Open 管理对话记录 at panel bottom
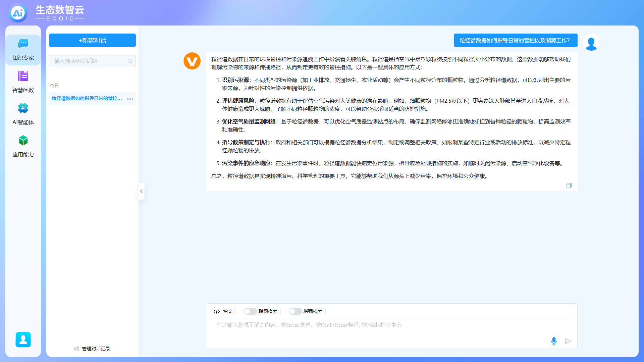 pos(92,349)
